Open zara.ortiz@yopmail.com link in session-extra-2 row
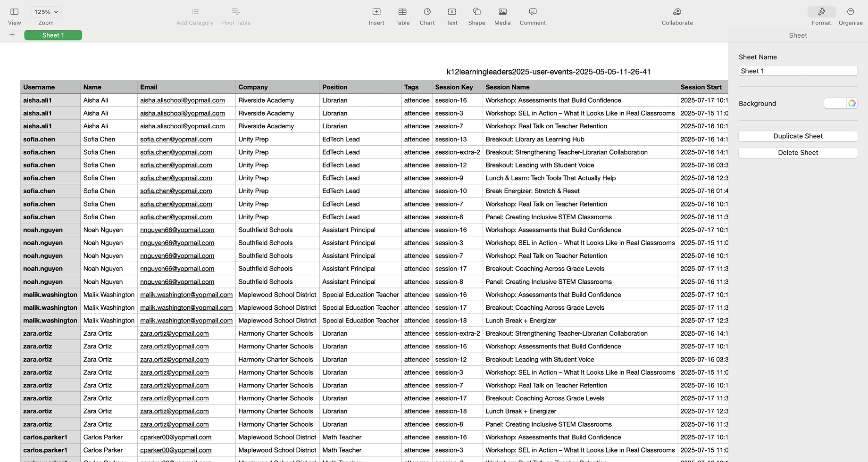The image size is (868, 462). coord(175,333)
